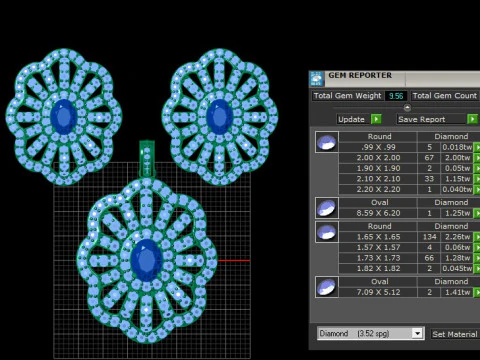
Task: Click the 1.41tw weight cell
Action: 457,292
